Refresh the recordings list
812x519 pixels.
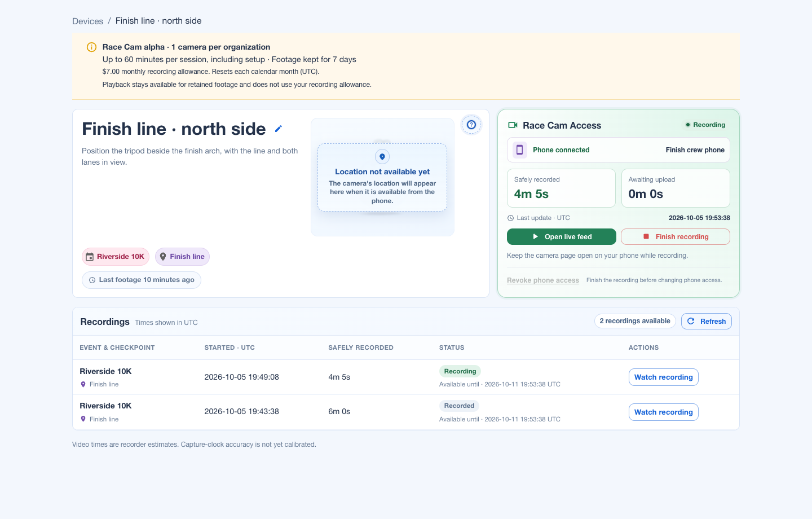click(x=707, y=322)
